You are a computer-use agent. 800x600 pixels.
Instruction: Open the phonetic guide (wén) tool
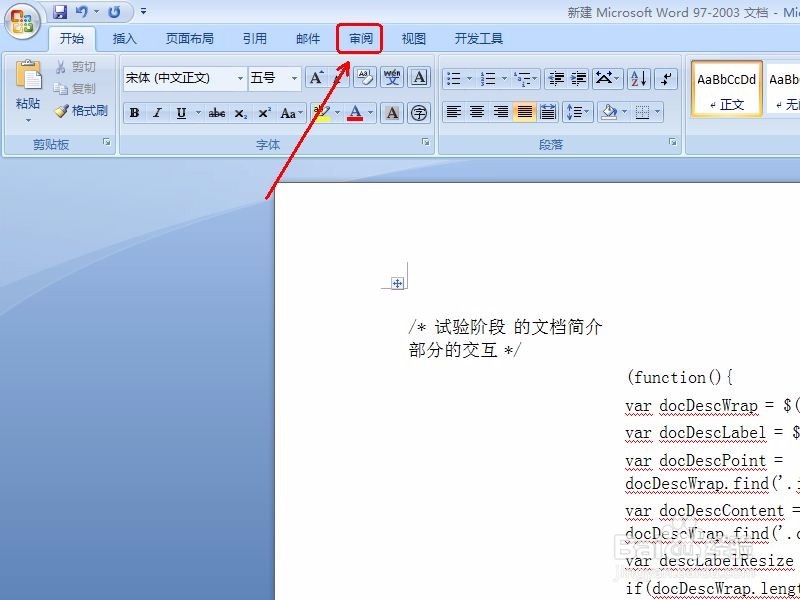pos(392,78)
